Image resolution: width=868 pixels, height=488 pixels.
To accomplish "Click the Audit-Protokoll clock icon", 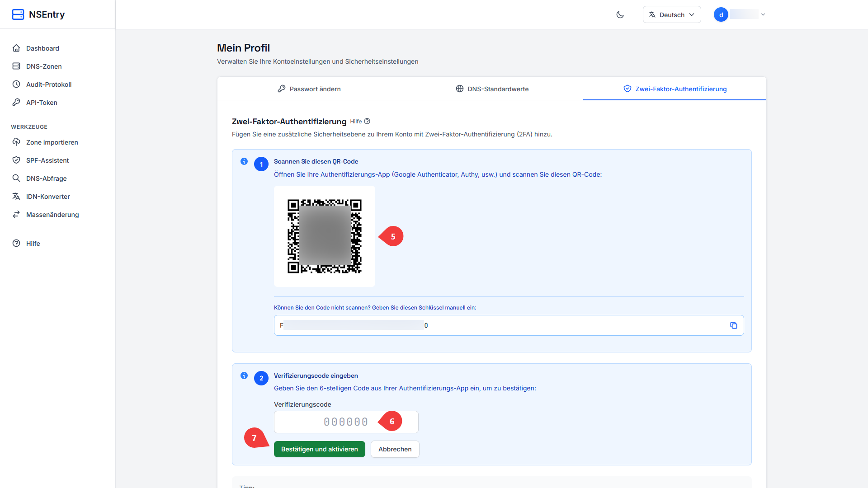I will click(16, 84).
